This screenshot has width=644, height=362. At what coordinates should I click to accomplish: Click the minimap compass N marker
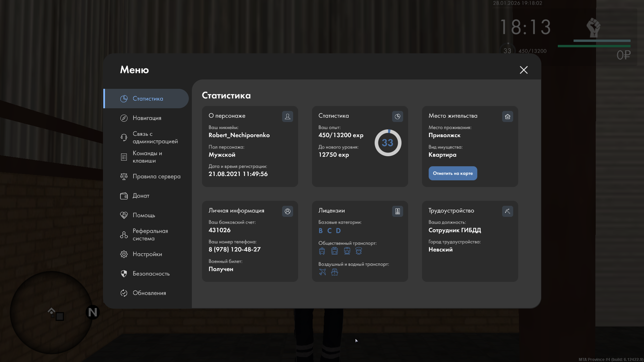93,312
